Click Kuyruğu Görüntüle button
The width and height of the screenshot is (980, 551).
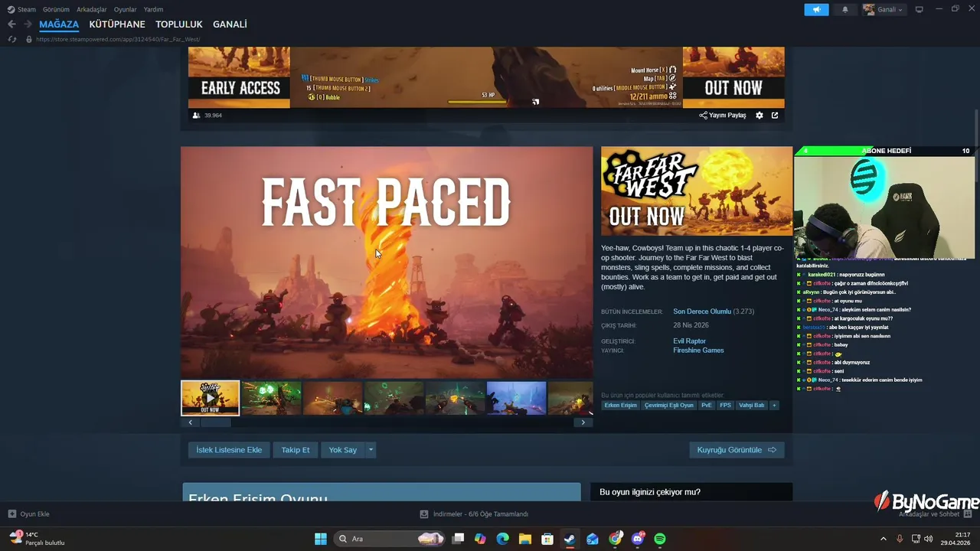(x=737, y=450)
